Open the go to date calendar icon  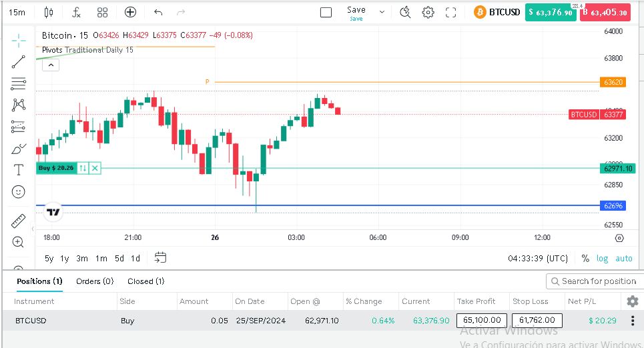[160, 258]
